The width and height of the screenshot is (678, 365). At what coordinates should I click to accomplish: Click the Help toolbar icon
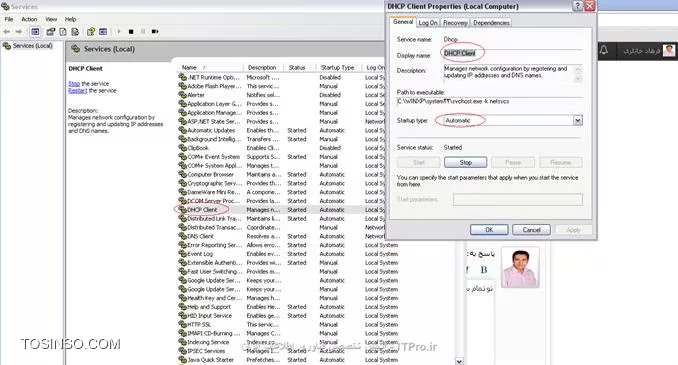tap(91, 32)
